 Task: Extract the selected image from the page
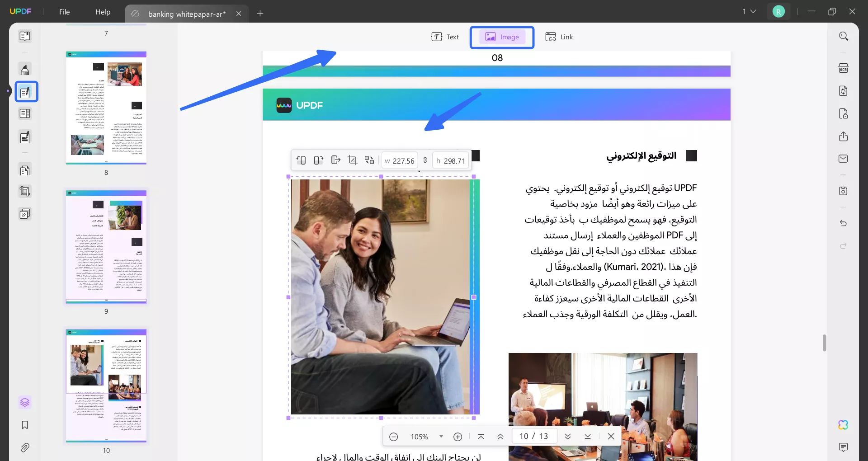click(x=335, y=160)
